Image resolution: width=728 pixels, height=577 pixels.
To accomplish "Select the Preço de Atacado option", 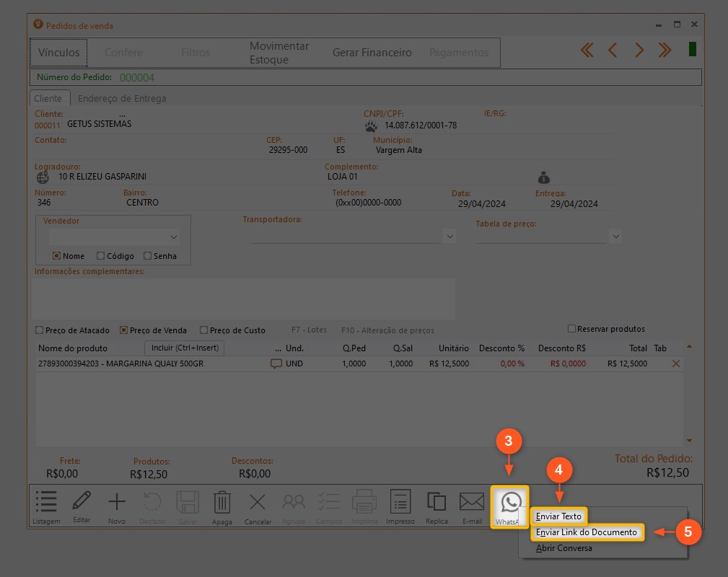I will click(40, 330).
